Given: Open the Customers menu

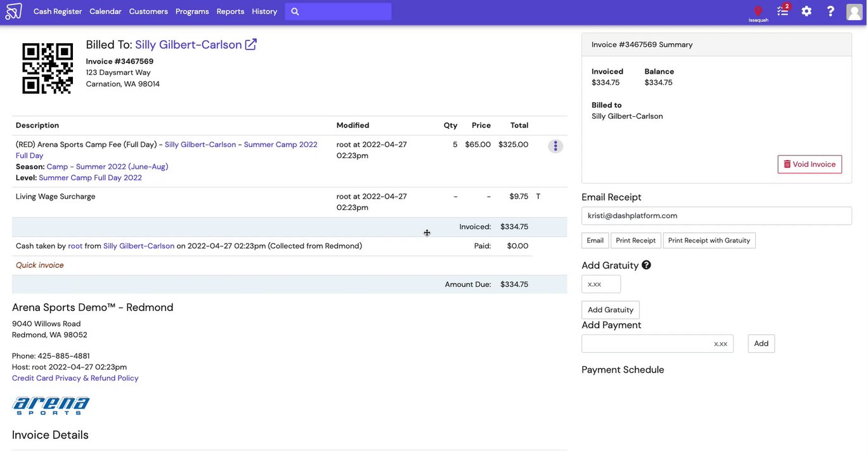Looking at the screenshot, I should [148, 11].
